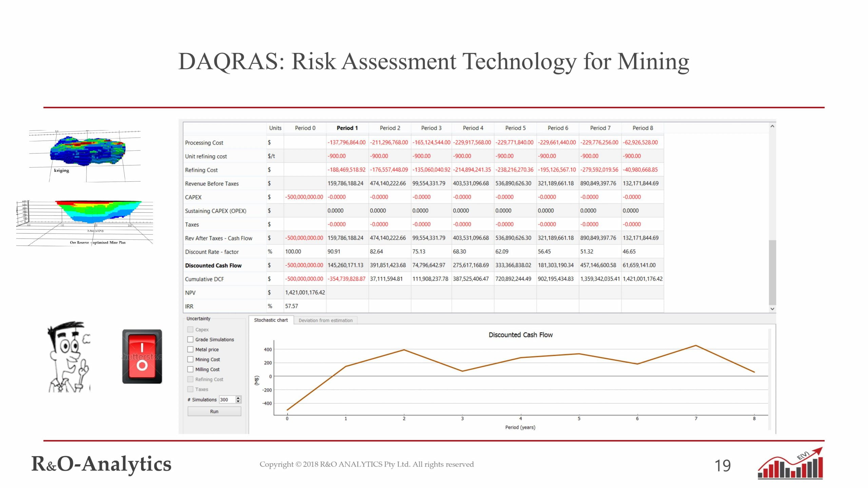This screenshot has width=868, height=488.
Task: Click the red rocker power switch image
Action: 142,357
